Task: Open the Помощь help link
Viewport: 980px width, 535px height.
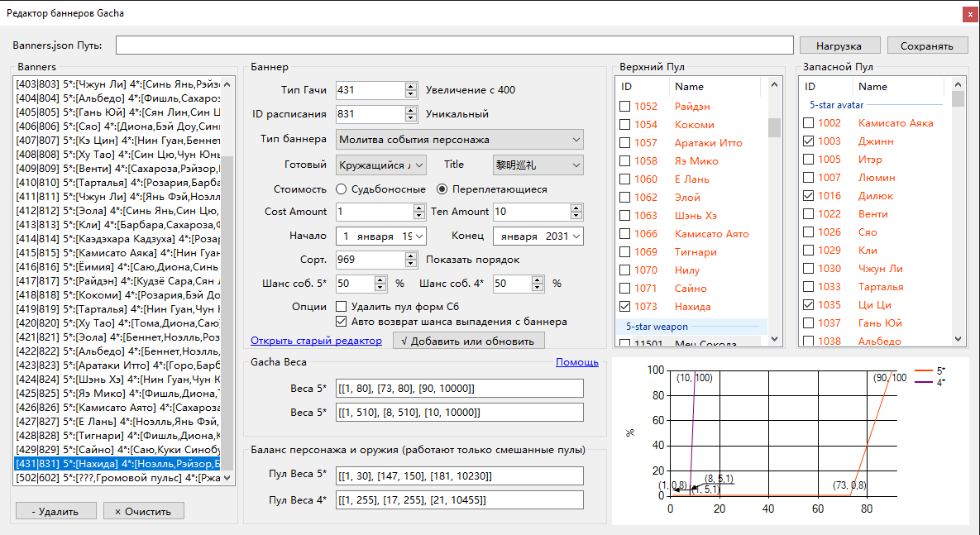Action: (x=576, y=362)
